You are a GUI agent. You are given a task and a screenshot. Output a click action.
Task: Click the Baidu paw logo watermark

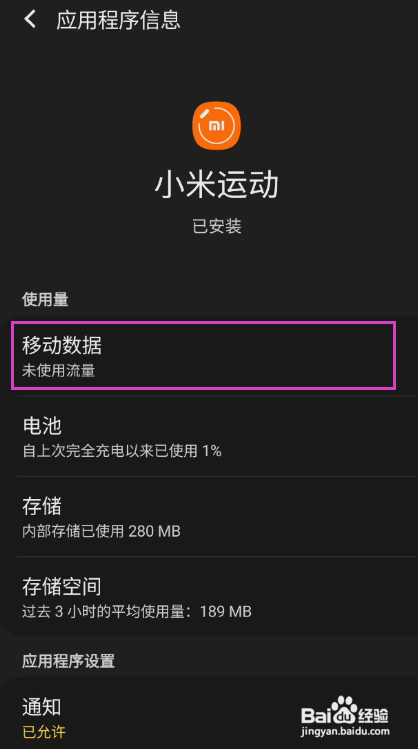click(344, 710)
